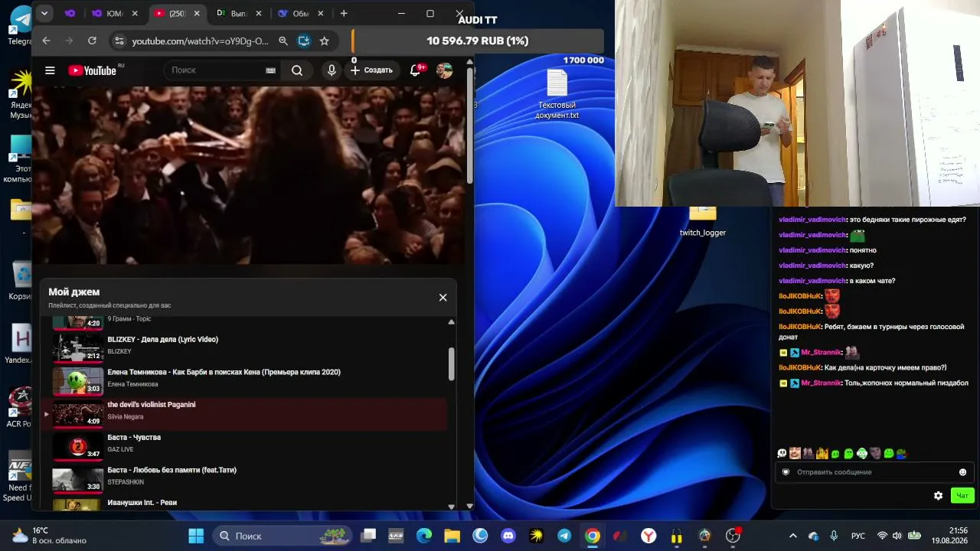Go to the YouTube home logo

[x=92, y=70]
